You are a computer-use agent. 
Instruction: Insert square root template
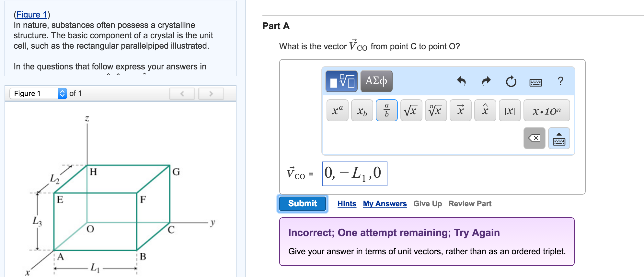(411, 110)
